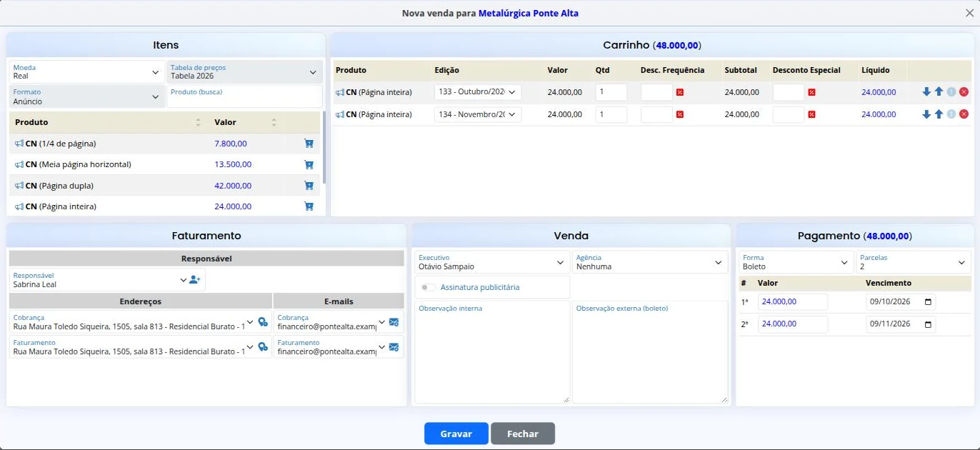The height and width of the screenshot is (450, 980).
Task: Choose an Agência from the dropdown
Action: point(650,262)
